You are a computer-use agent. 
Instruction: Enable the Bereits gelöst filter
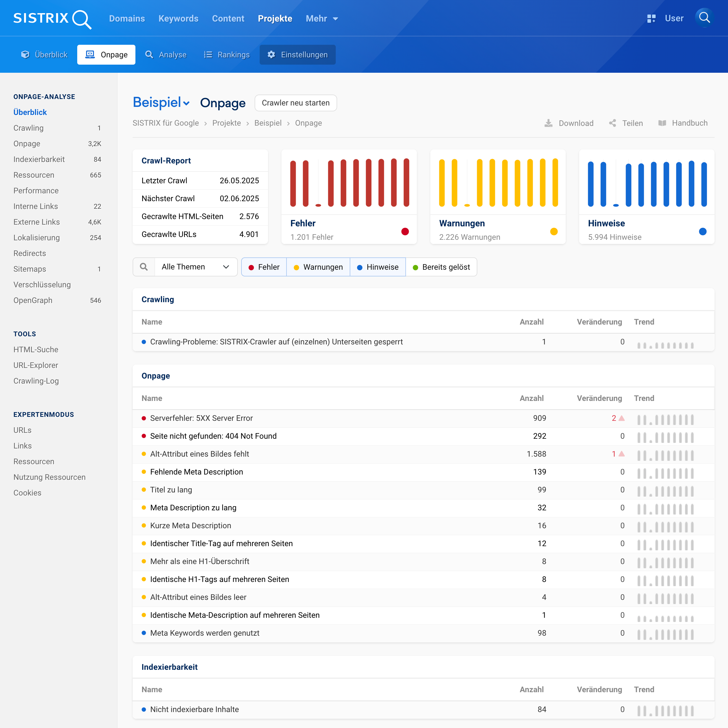(441, 267)
